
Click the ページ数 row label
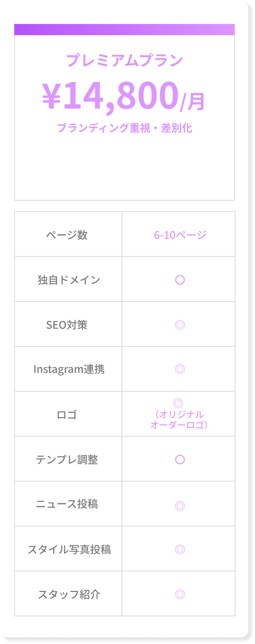click(67, 235)
